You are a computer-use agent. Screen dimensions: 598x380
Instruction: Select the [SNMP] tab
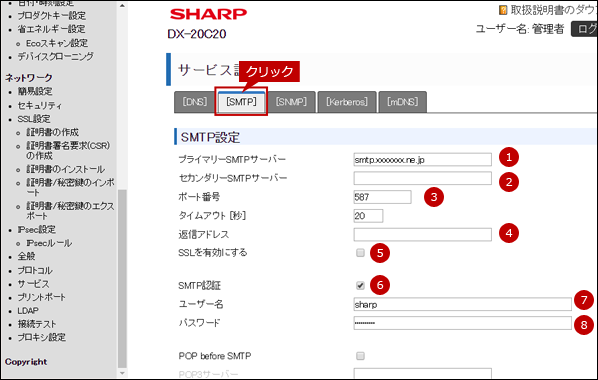[291, 102]
